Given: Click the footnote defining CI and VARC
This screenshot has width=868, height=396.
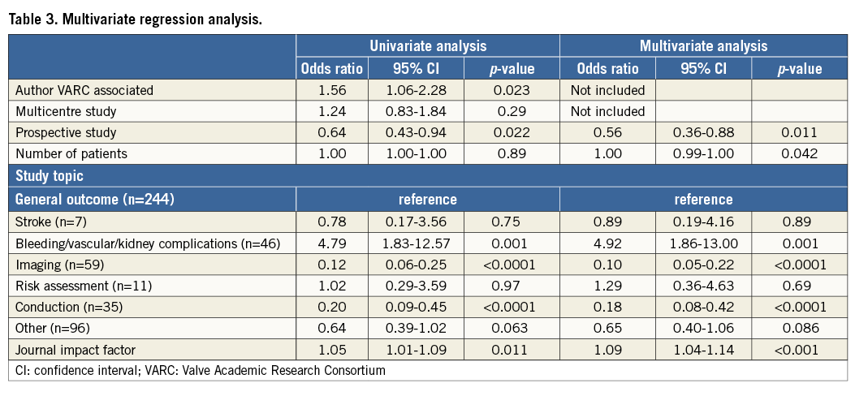Looking at the screenshot, I should [x=200, y=370].
